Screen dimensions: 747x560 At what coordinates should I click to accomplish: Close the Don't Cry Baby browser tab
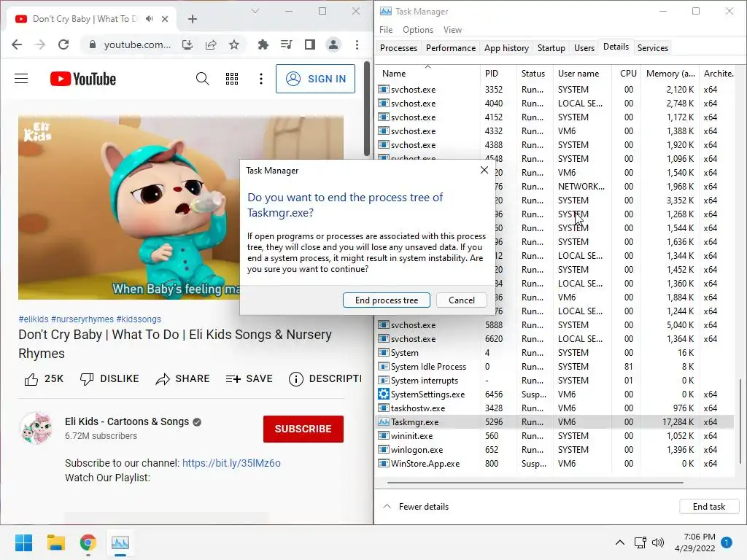click(165, 19)
